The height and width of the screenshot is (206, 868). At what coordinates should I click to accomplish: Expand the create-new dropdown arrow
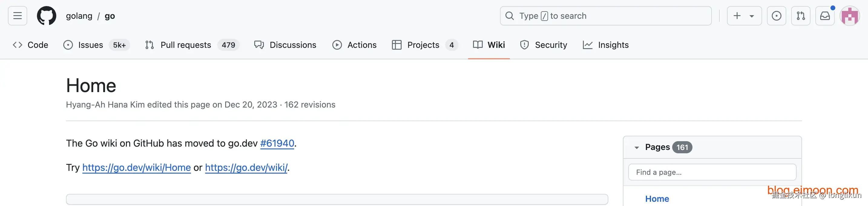click(x=752, y=16)
